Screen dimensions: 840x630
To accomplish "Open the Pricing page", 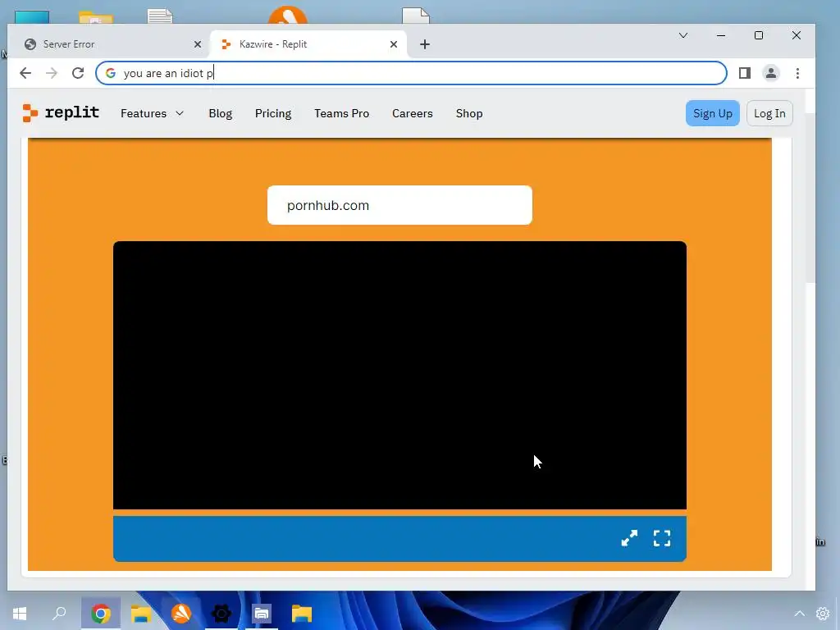I will [273, 113].
